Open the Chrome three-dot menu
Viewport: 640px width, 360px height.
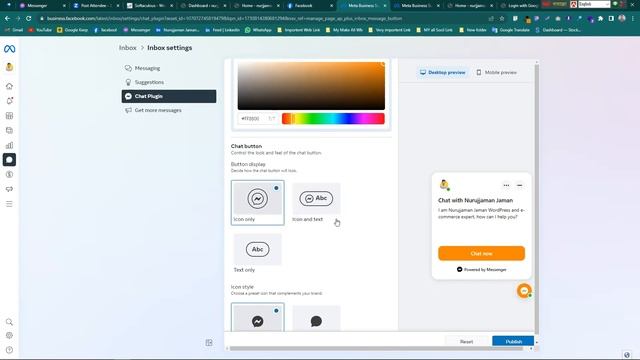[633, 18]
